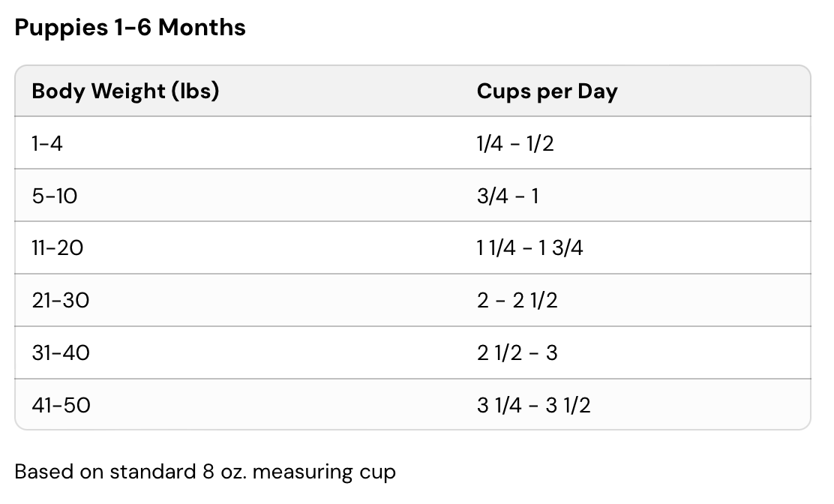Click the "3/4 - 1" cups cell

(508, 196)
